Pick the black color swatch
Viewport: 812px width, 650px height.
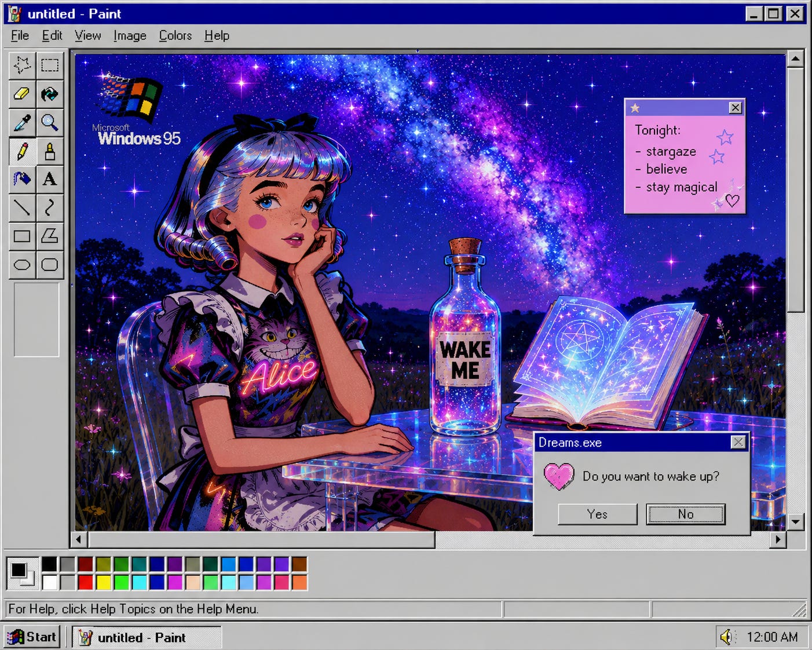point(50,564)
